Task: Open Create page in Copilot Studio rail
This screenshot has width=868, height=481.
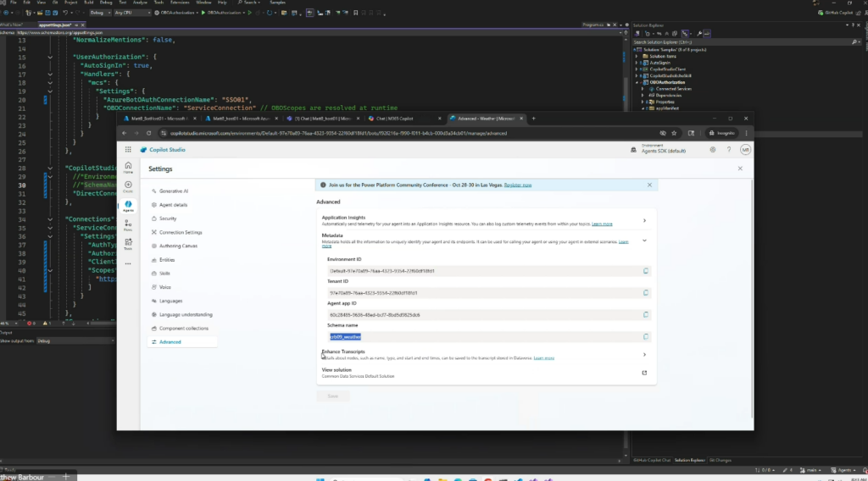Action: coord(128,187)
